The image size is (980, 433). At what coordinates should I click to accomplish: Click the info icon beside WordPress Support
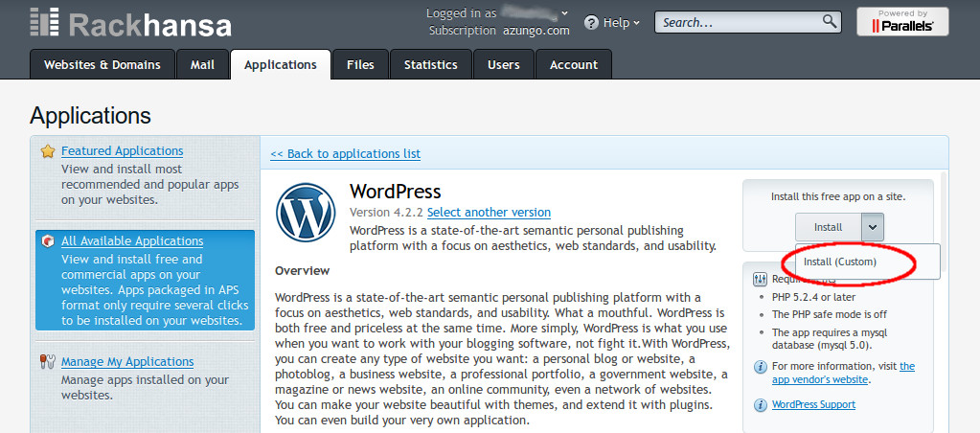(x=760, y=405)
